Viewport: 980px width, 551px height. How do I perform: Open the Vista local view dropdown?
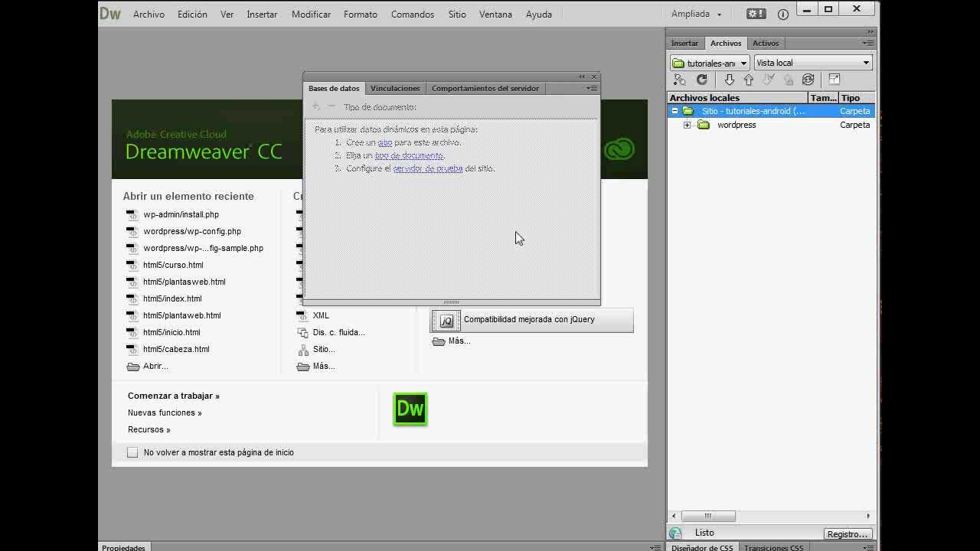coord(813,63)
